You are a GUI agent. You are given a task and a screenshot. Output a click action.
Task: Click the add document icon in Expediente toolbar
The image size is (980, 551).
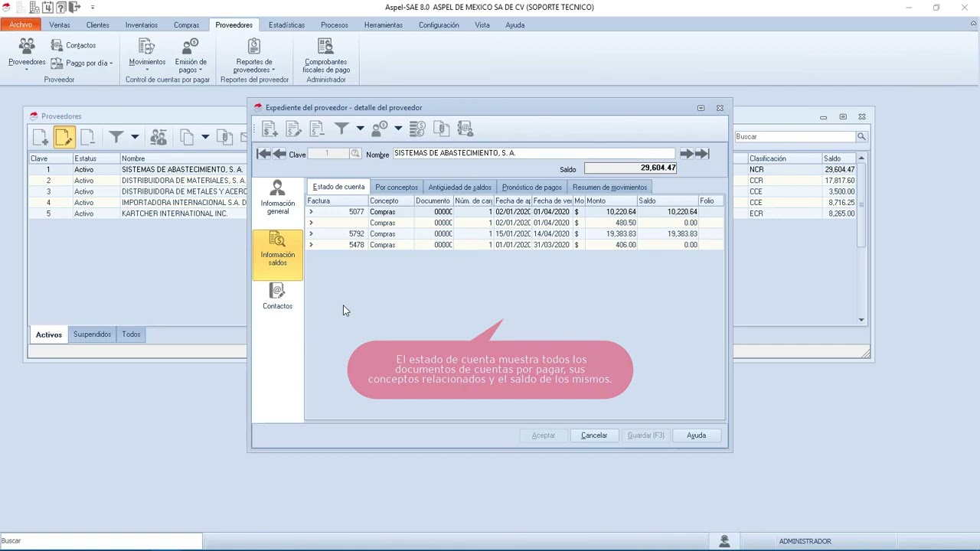(x=269, y=129)
